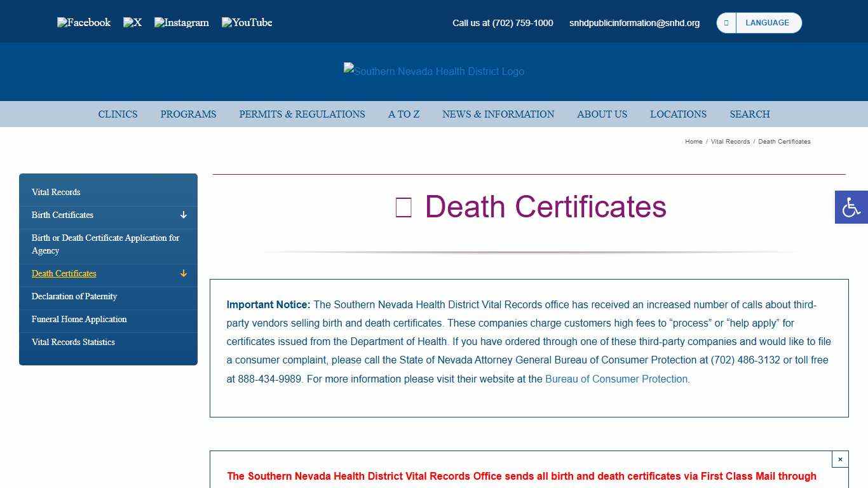This screenshot has width=868, height=488.
Task: Collapse the Death Certificates submenu arrow
Action: 183,274
